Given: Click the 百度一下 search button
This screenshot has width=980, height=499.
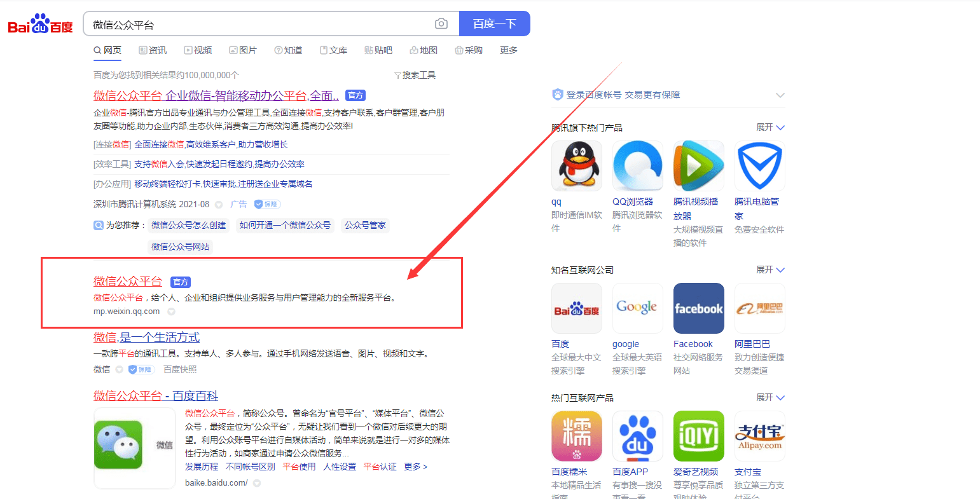Looking at the screenshot, I should coord(495,24).
